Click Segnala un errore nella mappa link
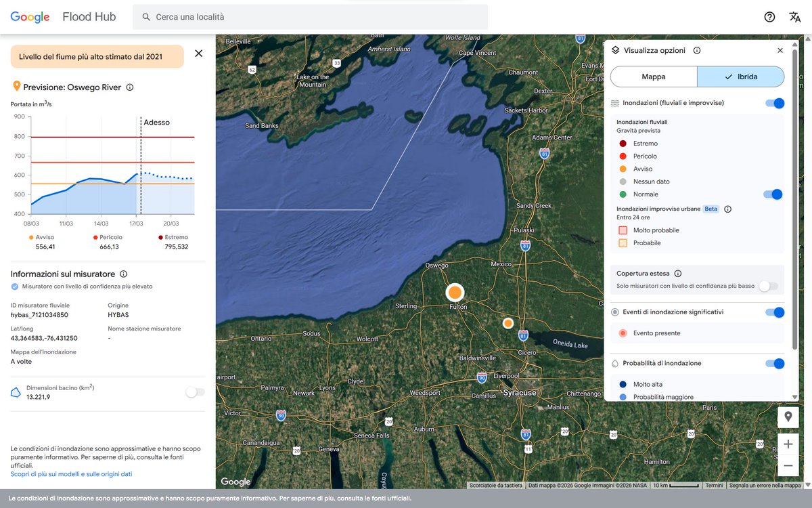The height and width of the screenshot is (508, 812). tap(765, 485)
